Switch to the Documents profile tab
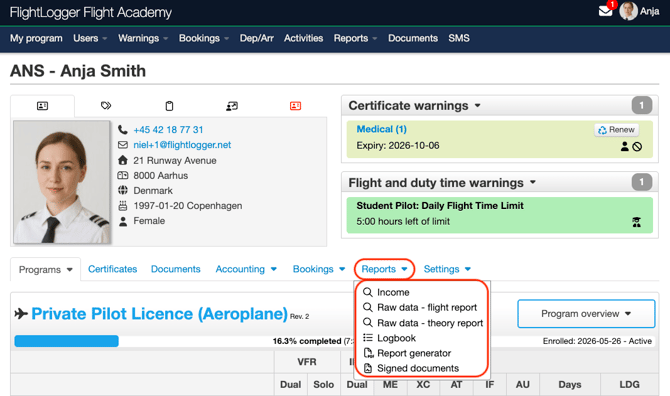 [176, 269]
